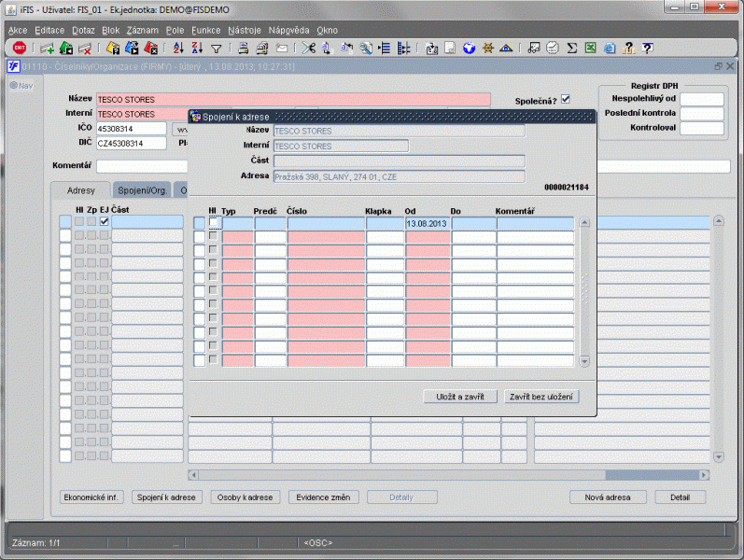744x560 pixels.
Task: Click the red EXIT toolbar icon
Action: click(x=19, y=48)
